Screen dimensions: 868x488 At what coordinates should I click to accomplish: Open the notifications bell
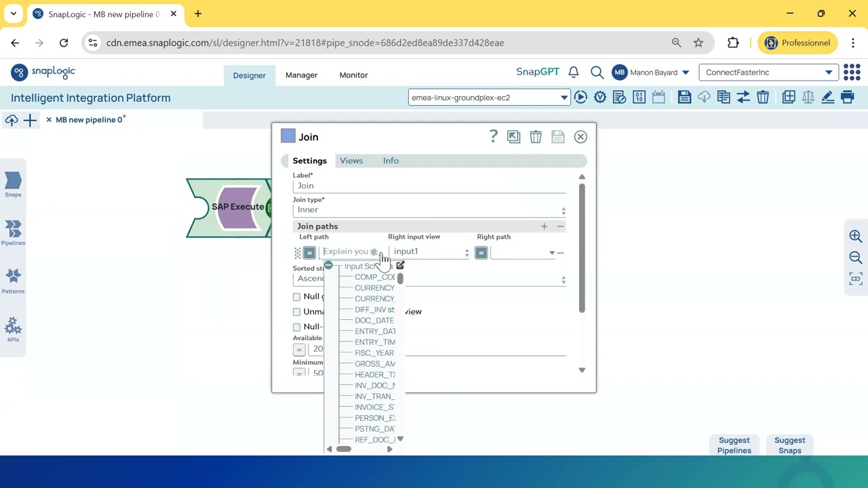tap(574, 72)
